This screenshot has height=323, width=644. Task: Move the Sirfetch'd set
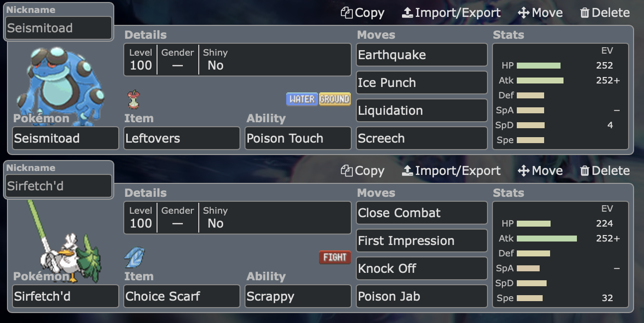tap(540, 171)
